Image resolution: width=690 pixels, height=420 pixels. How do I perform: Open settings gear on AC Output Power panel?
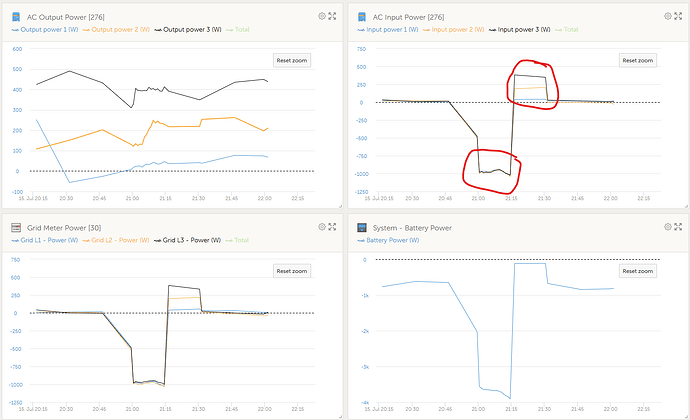tap(322, 16)
